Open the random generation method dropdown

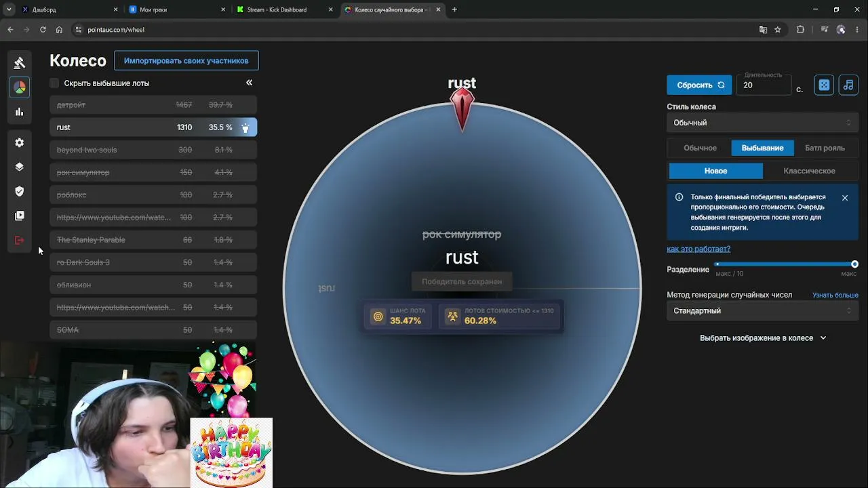pos(762,310)
